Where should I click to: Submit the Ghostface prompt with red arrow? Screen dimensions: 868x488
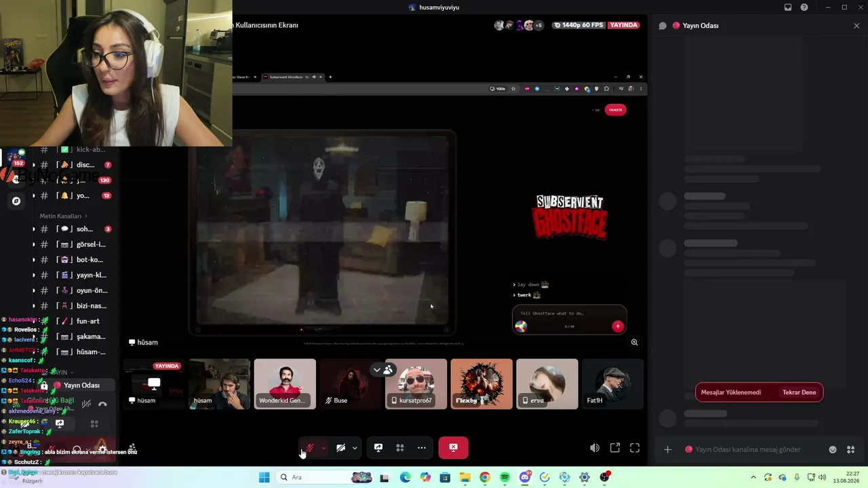point(617,326)
